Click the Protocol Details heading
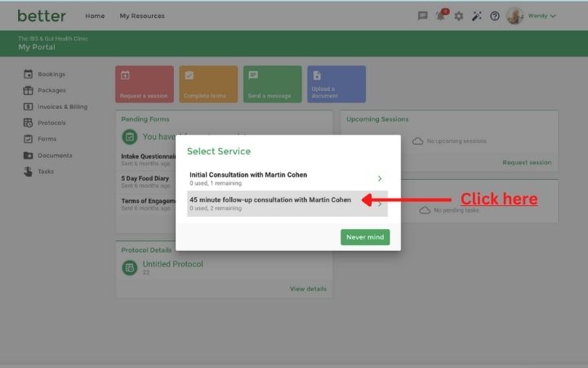This screenshot has height=368, width=588. coord(146,250)
